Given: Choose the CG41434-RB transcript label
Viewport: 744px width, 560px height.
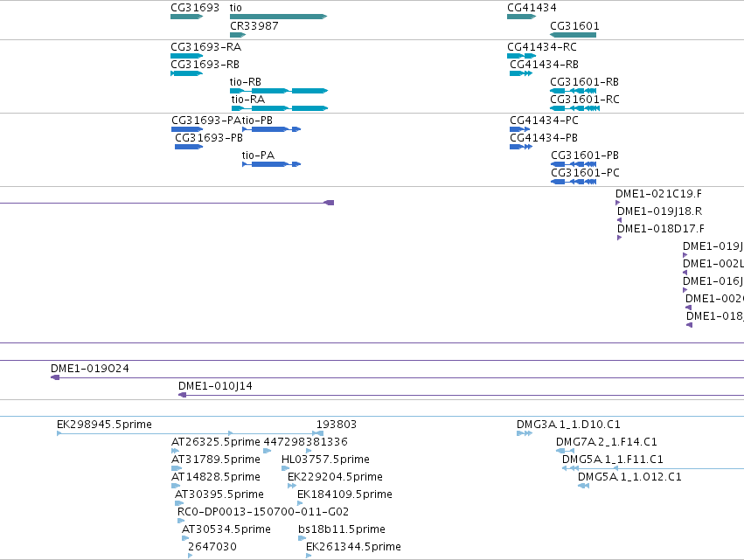Looking at the screenshot, I should pyautogui.click(x=545, y=65).
